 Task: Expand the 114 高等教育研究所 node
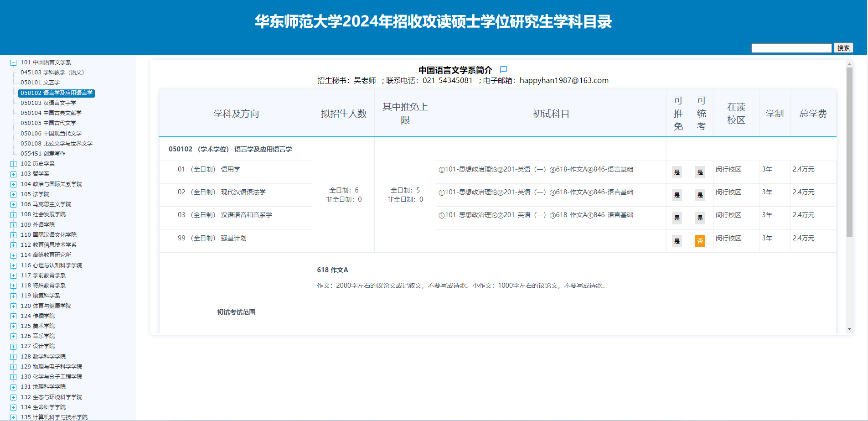pyautogui.click(x=14, y=255)
